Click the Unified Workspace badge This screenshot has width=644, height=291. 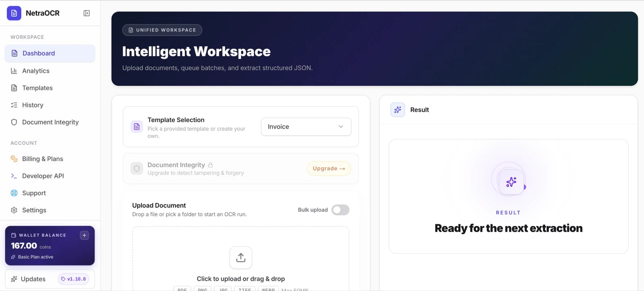(162, 30)
